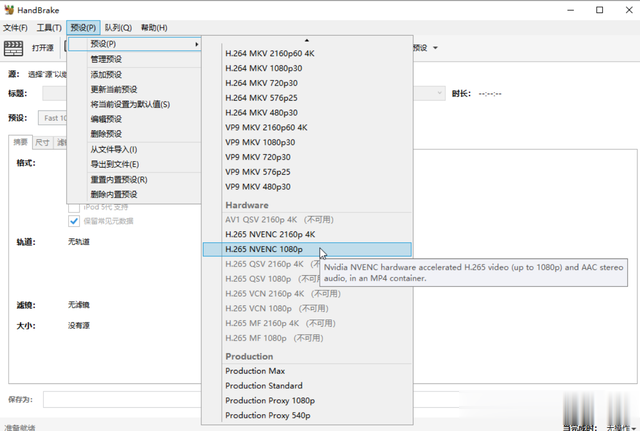Open the 无操作 when-done dropdown

(x=622, y=428)
